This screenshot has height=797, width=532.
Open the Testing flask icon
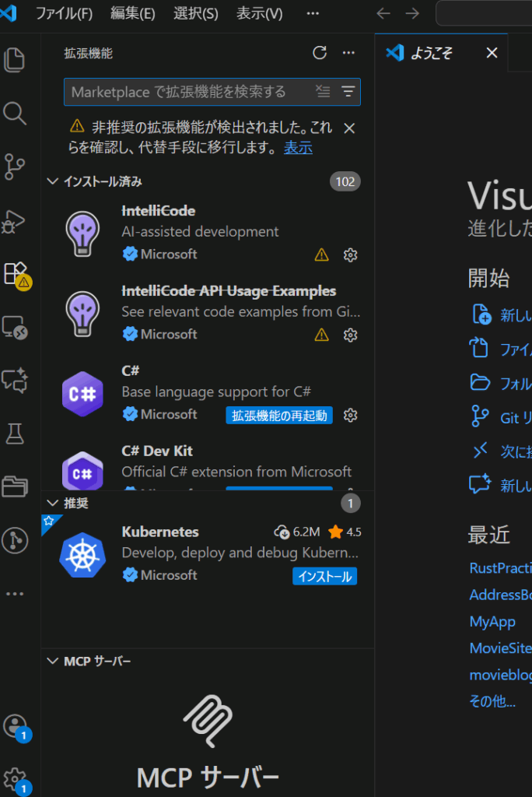coord(15,434)
